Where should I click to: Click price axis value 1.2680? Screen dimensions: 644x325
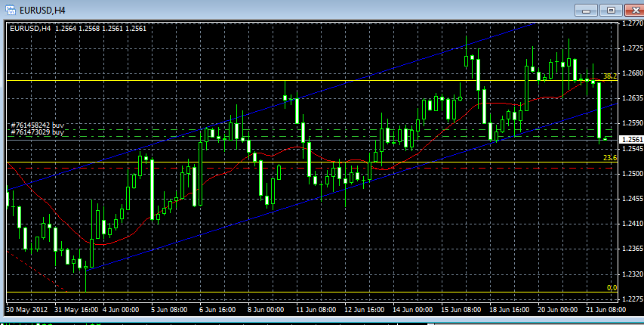coord(631,73)
